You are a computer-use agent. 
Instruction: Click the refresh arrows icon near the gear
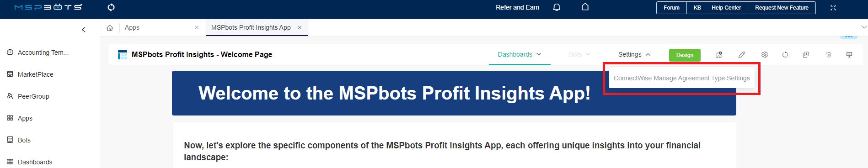click(785, 55)
